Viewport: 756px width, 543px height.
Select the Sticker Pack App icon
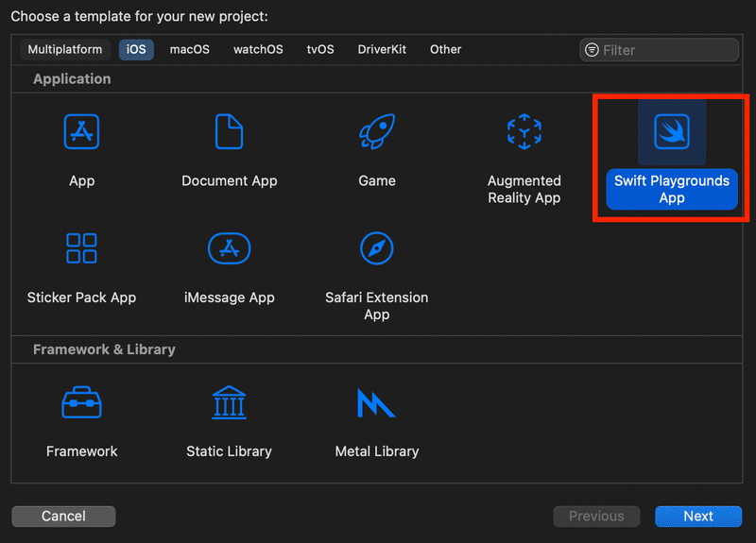(x=82, y=248)
